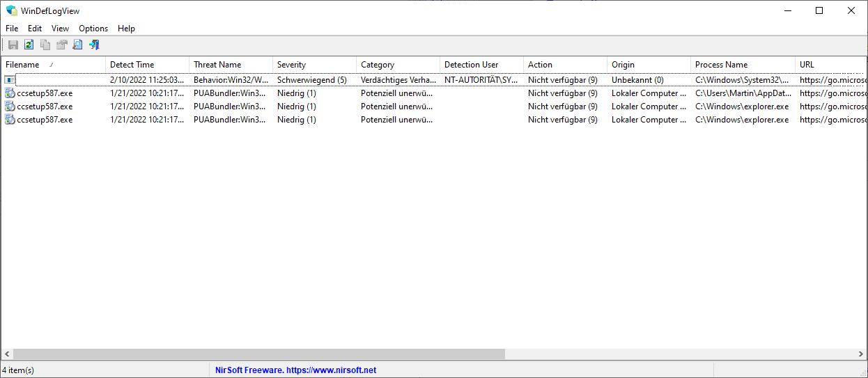Open the Options menu
Screen dimensions: 868x378
coord(93,29)
